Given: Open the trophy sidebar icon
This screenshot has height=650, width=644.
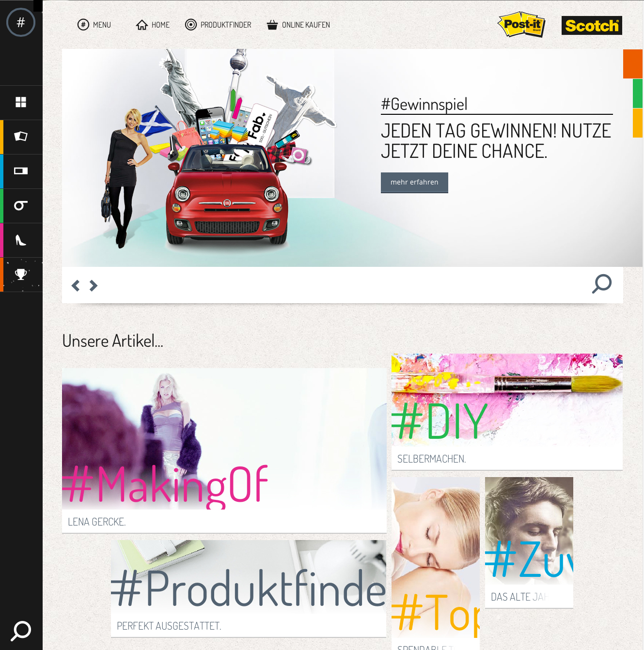Looking at the screenshot, I should click(21, 274).
